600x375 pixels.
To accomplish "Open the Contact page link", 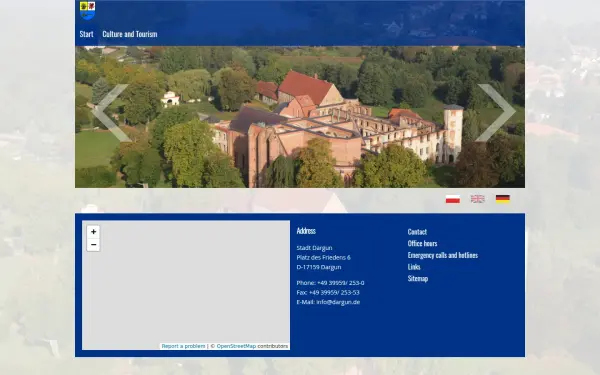I will 417,232.
